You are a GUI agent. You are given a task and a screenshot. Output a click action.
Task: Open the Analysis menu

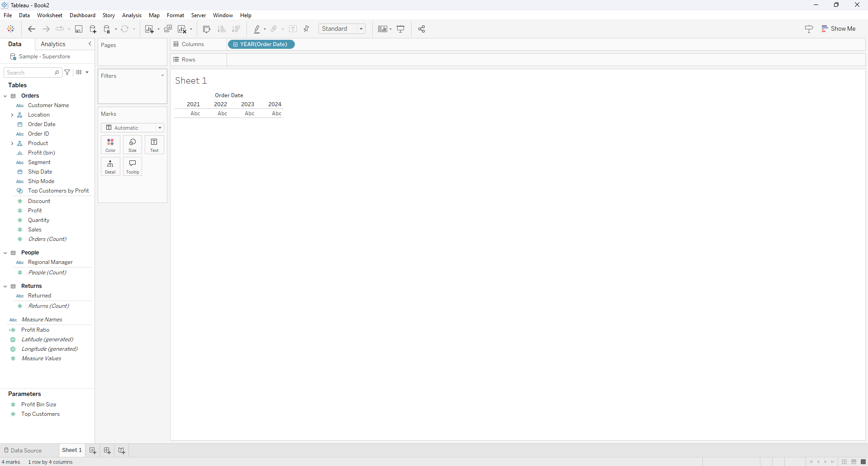click(132, 15)
